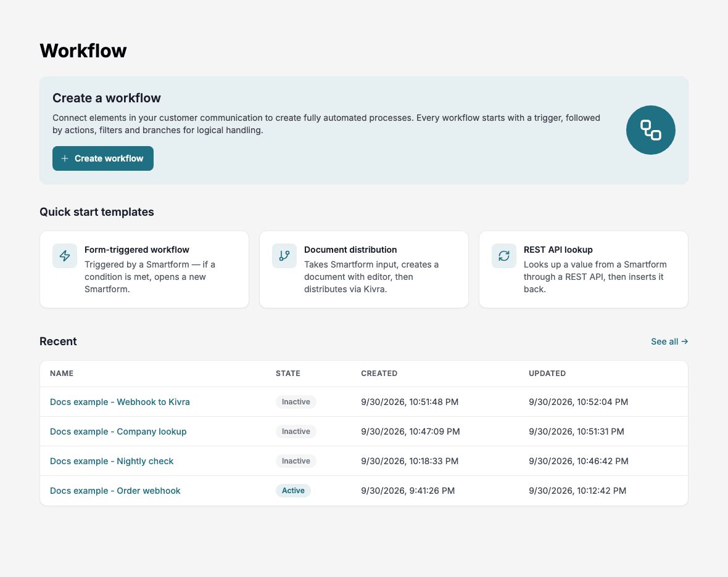Open the REST API lookup template
Screen dimensions: 728x577
(x=584, y=269)
